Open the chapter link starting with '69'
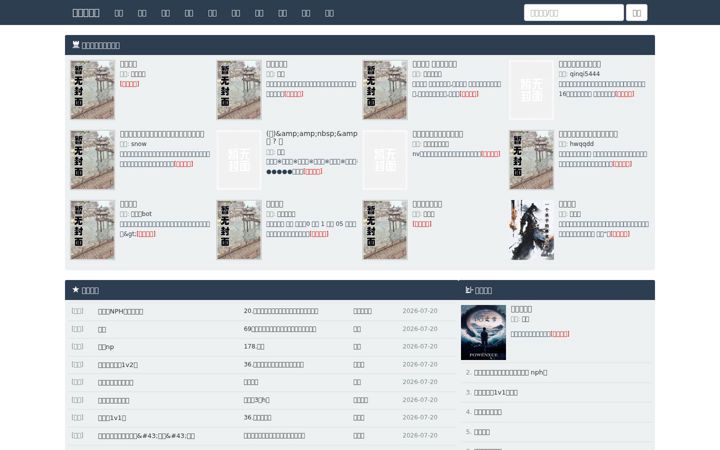The width and height of the screenshot is (720, 450). (280, 329)
